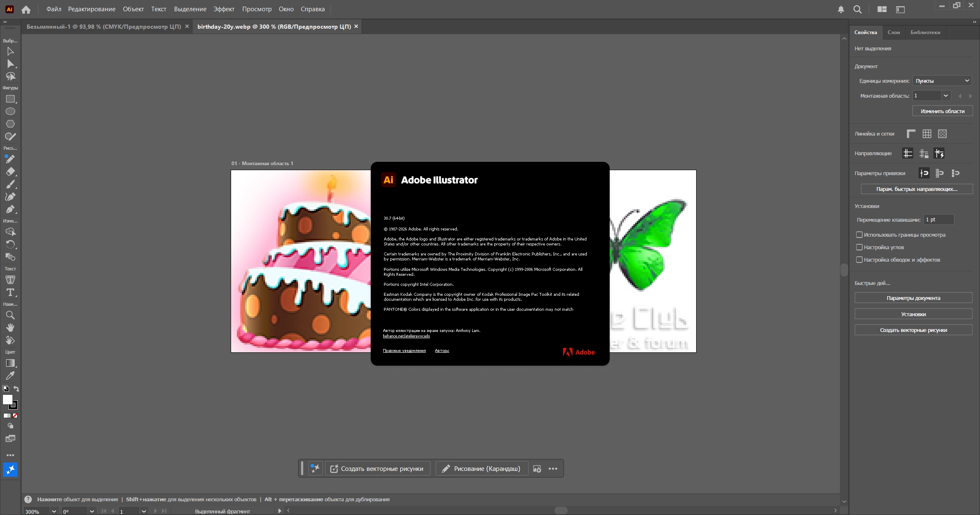Open the Arrange Documents layout icon
Screen dimensions: 980x515
[882, 9]
